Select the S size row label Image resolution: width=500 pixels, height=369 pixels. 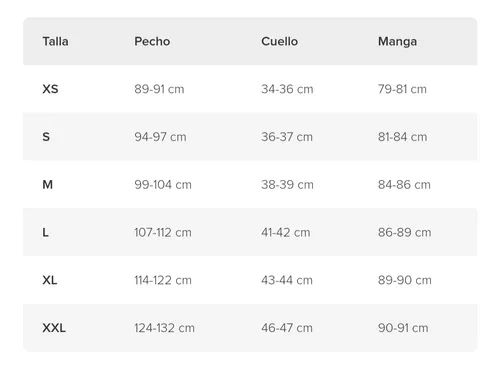(46, 137)
